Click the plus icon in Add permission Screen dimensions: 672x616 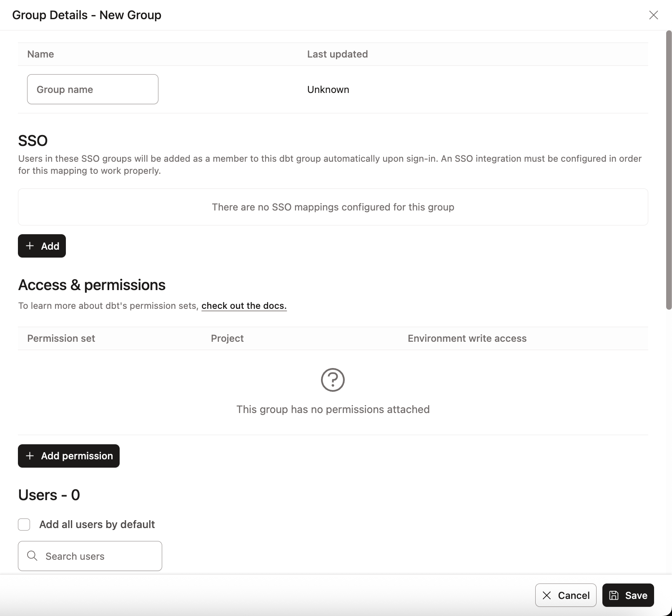30,456
